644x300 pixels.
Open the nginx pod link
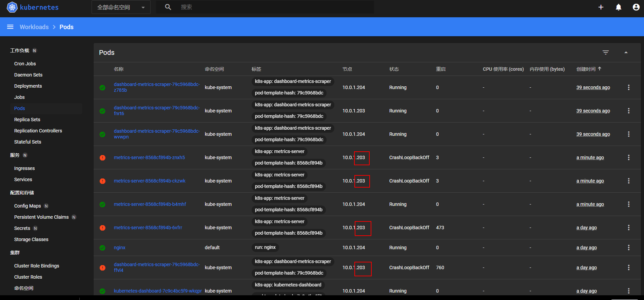[x=120, y=248]
